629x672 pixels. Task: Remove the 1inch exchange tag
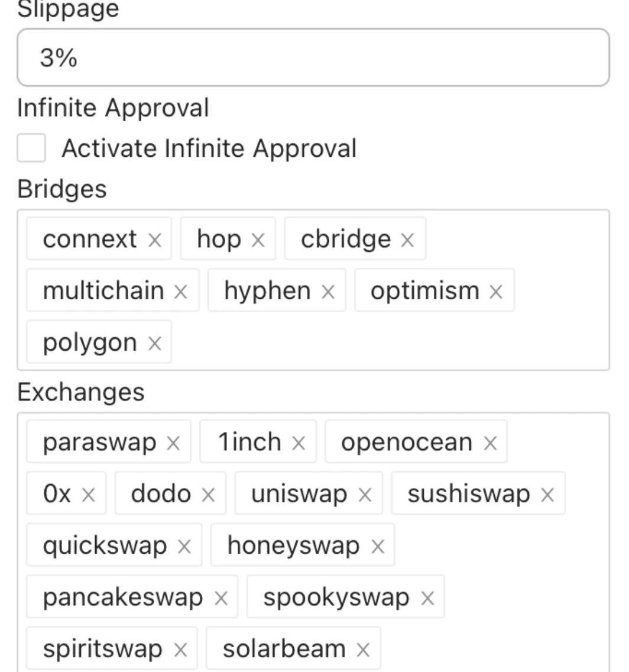coord(299,442)
